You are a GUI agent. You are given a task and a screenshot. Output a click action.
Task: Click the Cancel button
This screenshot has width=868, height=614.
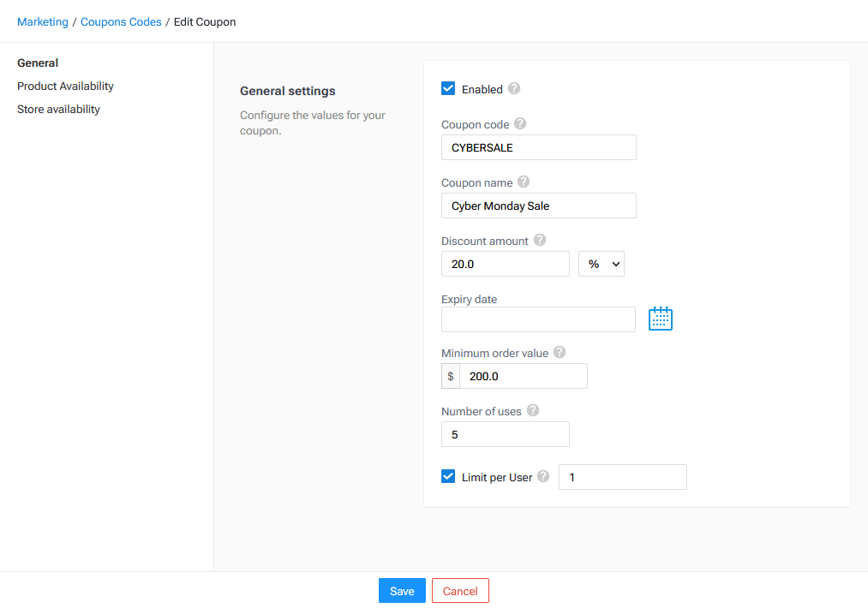click(460, 591)
